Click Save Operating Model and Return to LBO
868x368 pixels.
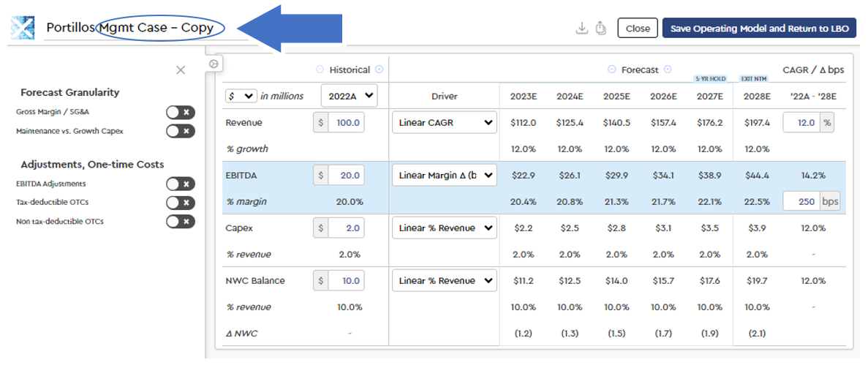(x=760, y=29)
